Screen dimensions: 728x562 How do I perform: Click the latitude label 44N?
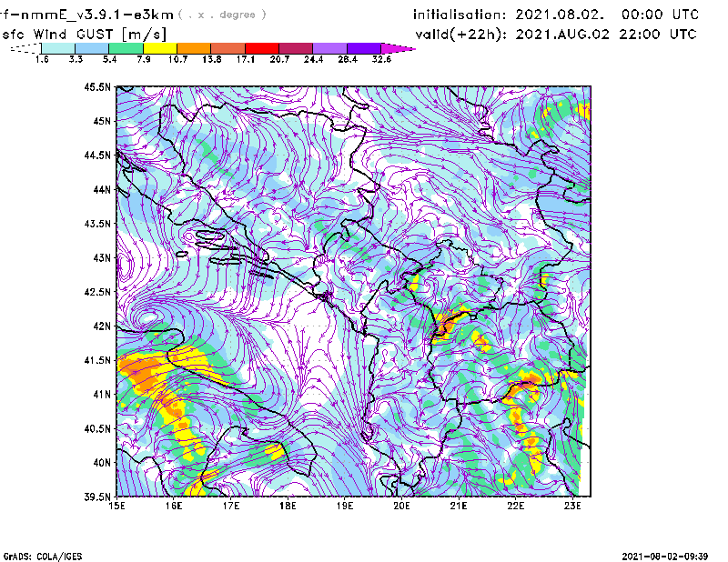102,189
